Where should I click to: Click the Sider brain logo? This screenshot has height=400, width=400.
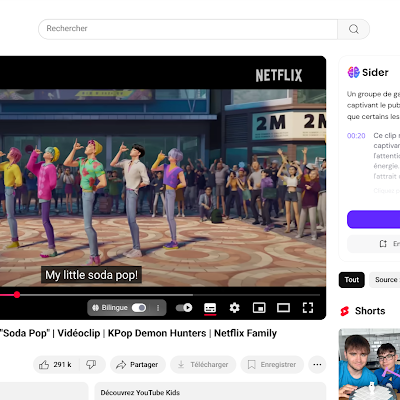(353, 72)
